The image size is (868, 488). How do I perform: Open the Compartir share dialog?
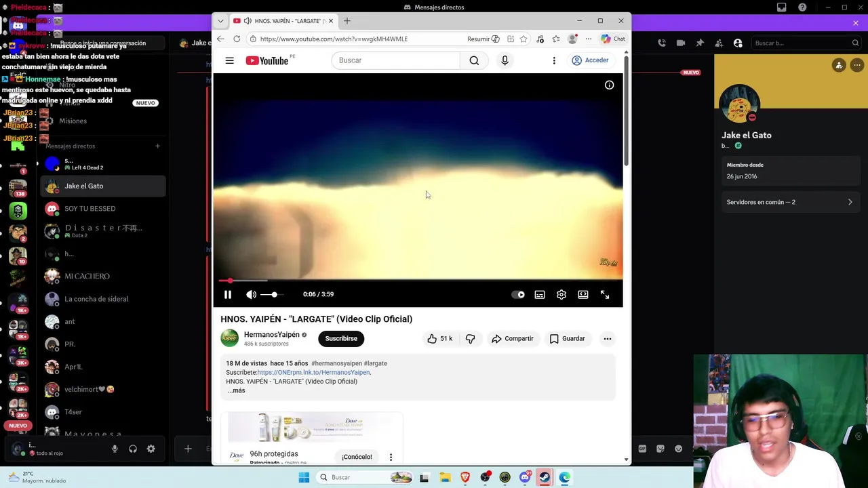tap(513, 338)
